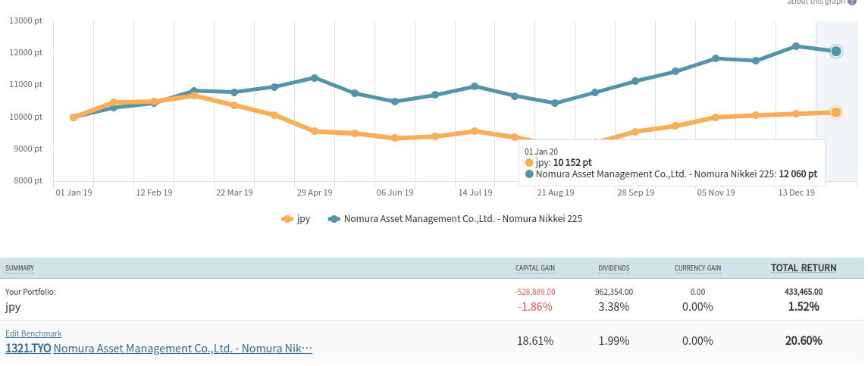Click the orange jpy legend marker

tap(287, 219)
